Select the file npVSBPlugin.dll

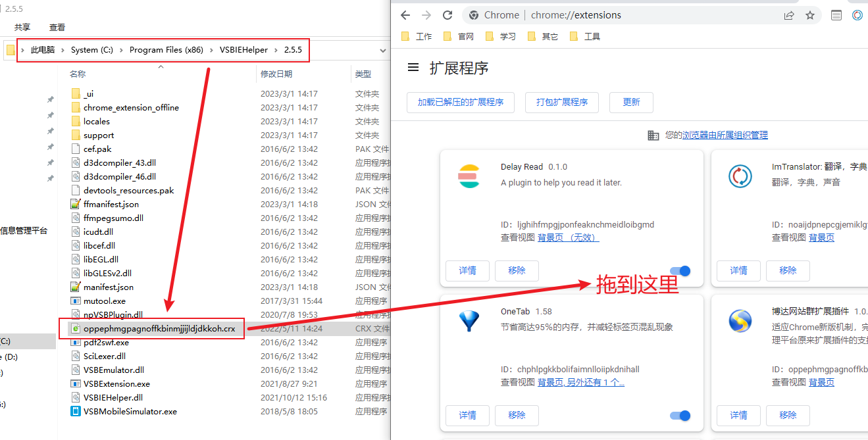click(113, 315)
